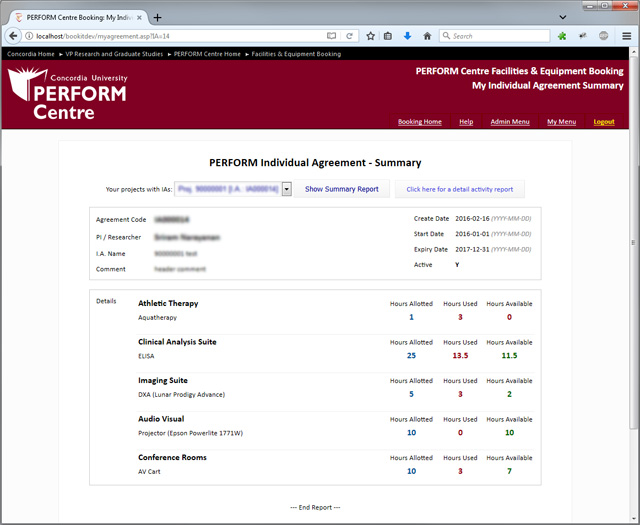The height and width of the screenshot is (525, 640).
Task: Open a new tab with plus button
Action: pyautogui.click(x=158, y=17)
